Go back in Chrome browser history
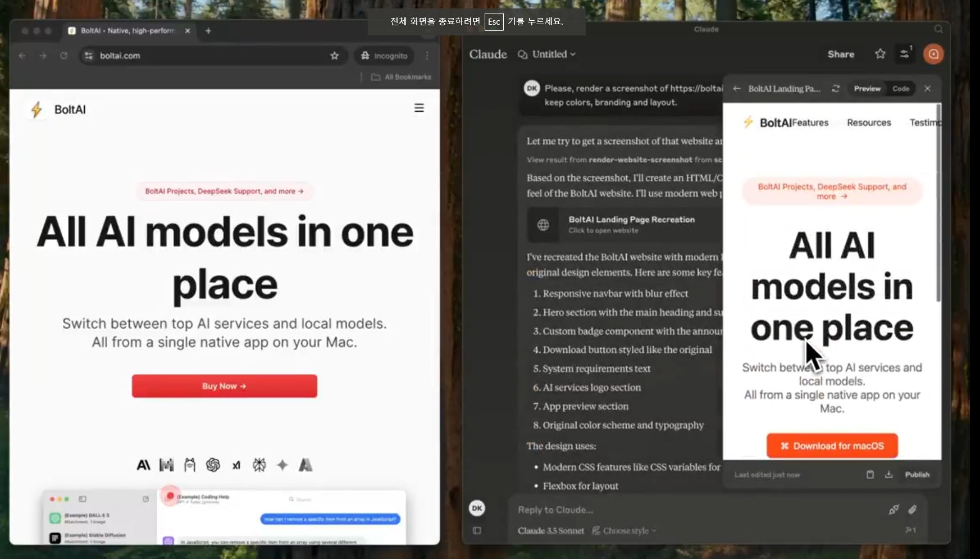The image size is (980, 559). (22, 56)
